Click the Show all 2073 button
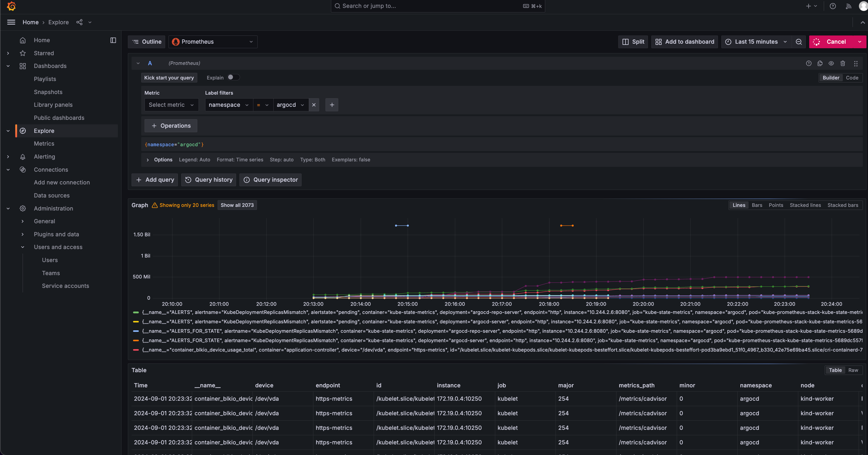 click(x=237, y=205)
